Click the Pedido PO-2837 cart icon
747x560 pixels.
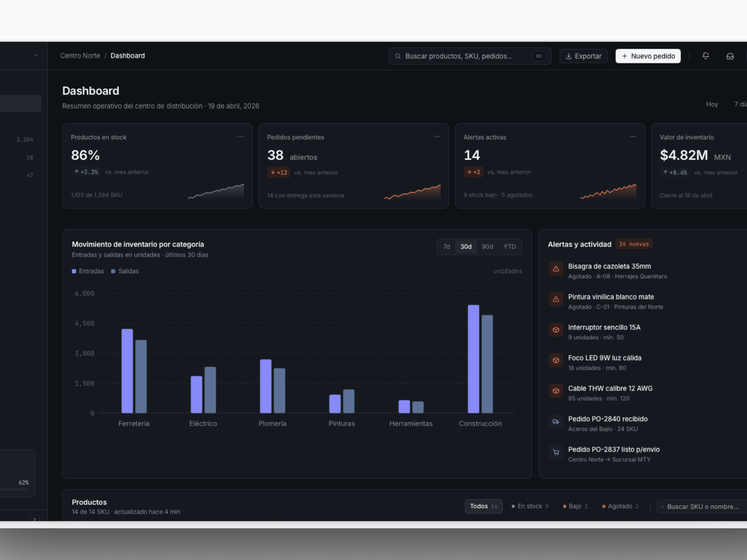pos(556,452)
